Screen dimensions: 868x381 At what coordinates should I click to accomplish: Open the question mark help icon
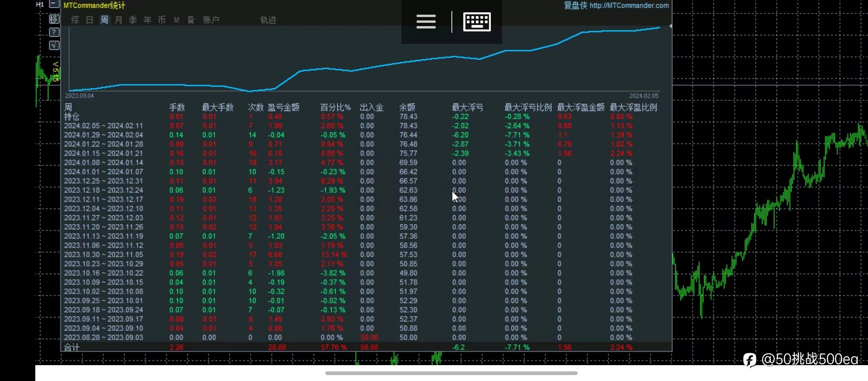(54, 32)
